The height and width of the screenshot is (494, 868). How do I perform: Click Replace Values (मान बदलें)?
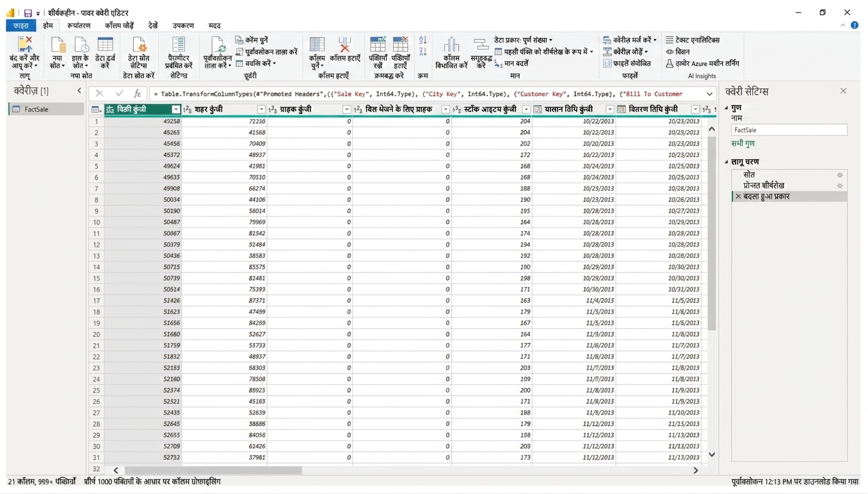pyautogui.click(x=512, y=63)
